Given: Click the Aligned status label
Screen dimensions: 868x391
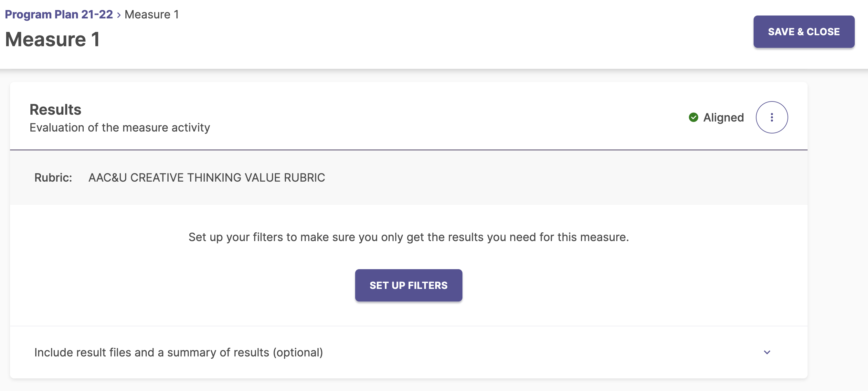Looking at the screenshot, I should 724,117.
